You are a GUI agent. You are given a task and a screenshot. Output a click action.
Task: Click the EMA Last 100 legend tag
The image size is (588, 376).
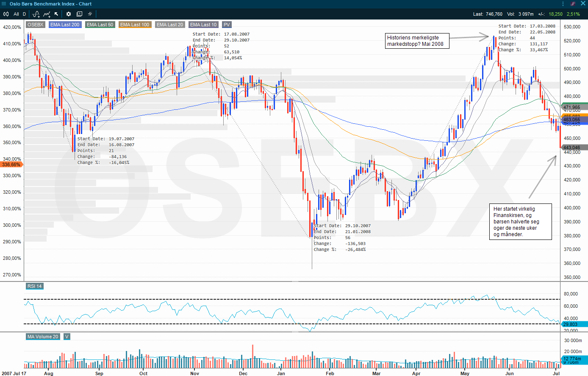click(x=135, y=25)
